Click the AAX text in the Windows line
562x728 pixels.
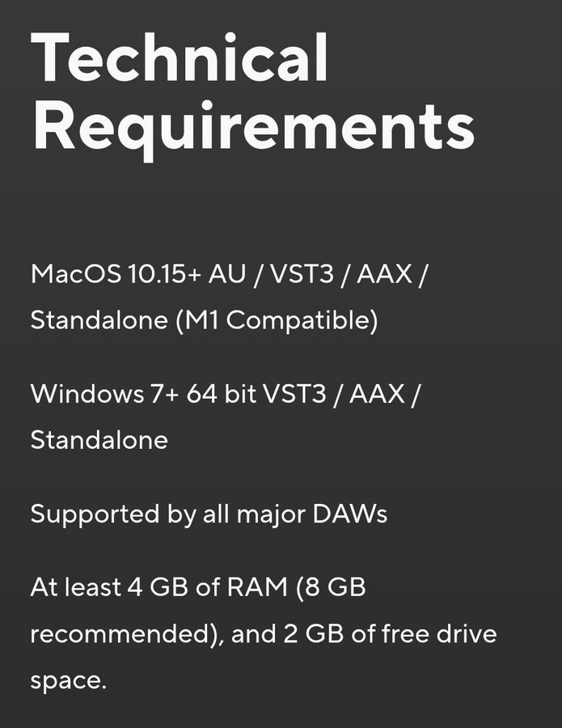pyautogui.click(x=377, y=393)
